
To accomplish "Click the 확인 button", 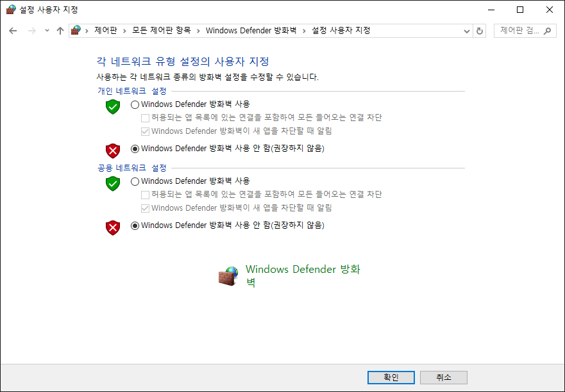I will (391, 377).
